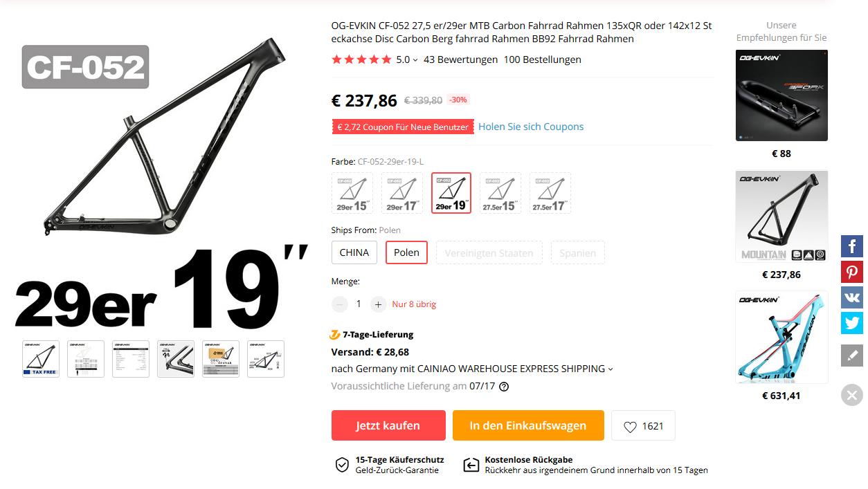
Task: Choose the 27.5er 17" frame option
Action: point(550,193)
